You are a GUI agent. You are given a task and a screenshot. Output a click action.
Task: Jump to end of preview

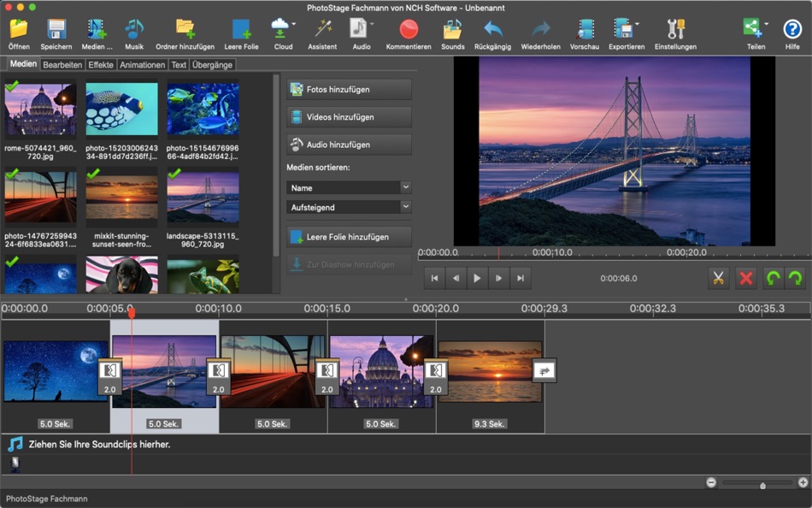(x=521, y=278)
